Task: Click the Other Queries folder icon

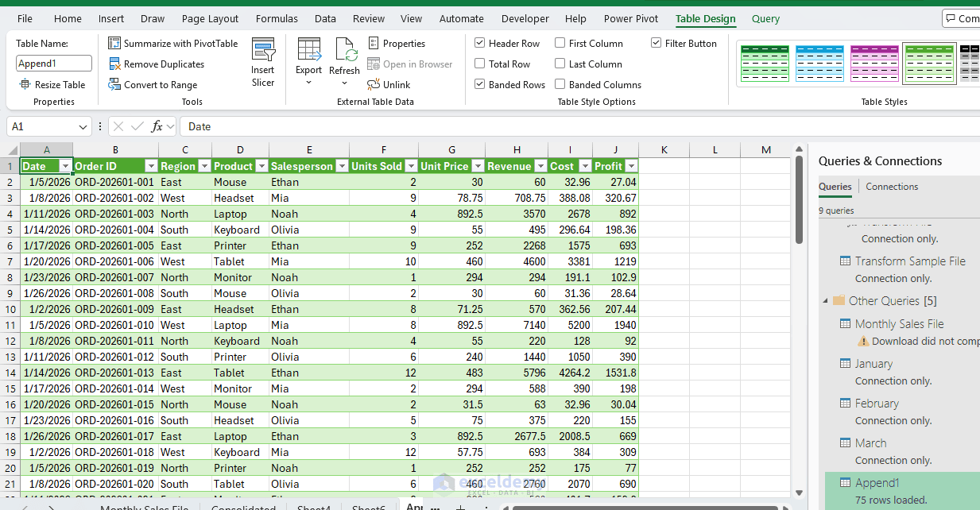Action: [x=838, y=301]
